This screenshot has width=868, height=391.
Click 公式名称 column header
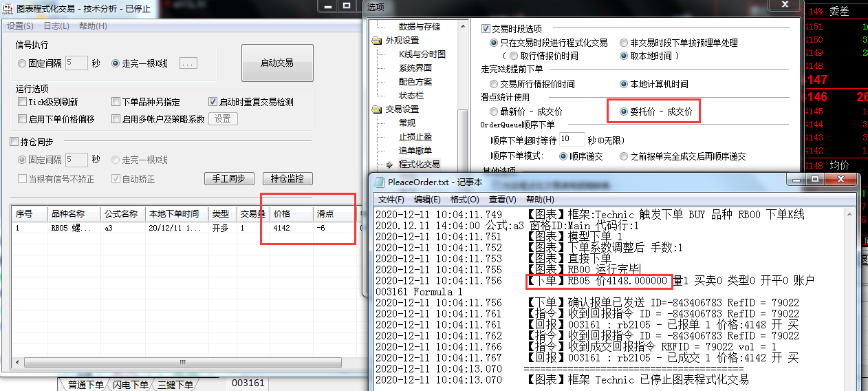122,213
